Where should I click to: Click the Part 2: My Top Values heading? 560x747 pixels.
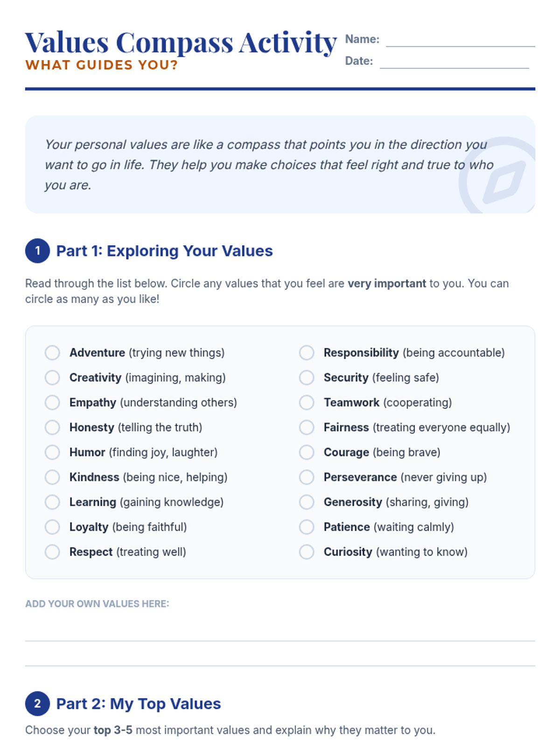tap(139, 704)
